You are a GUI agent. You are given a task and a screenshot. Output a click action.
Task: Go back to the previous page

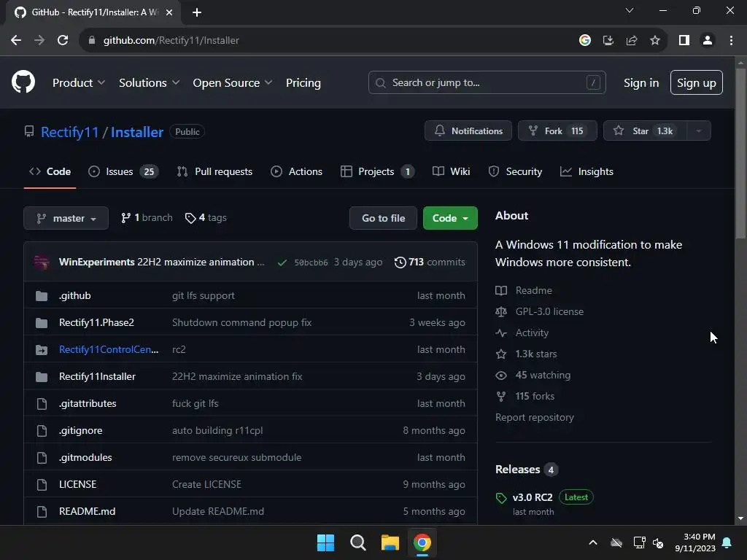pos(16,41)
